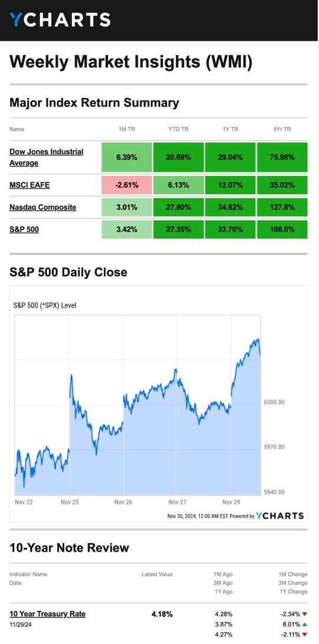The image size is (319, 644).
Task: Click the YCharts logo below the chart
Action: point(279,516)
